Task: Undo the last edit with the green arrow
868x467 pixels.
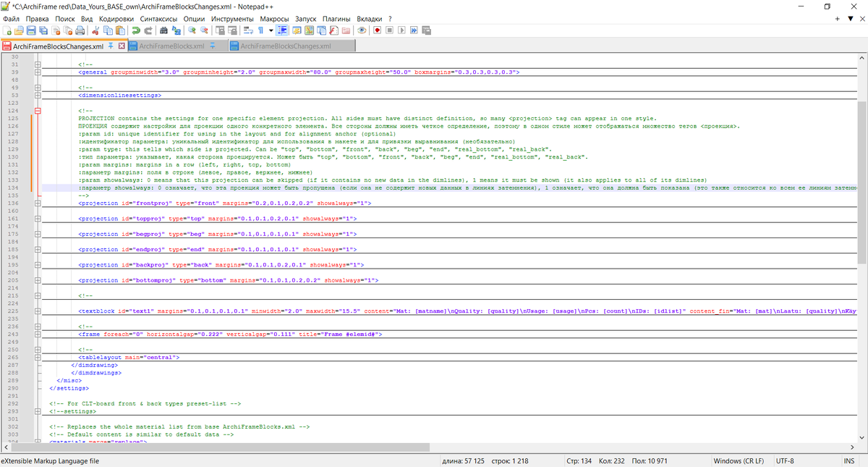Action: (136, 30)
